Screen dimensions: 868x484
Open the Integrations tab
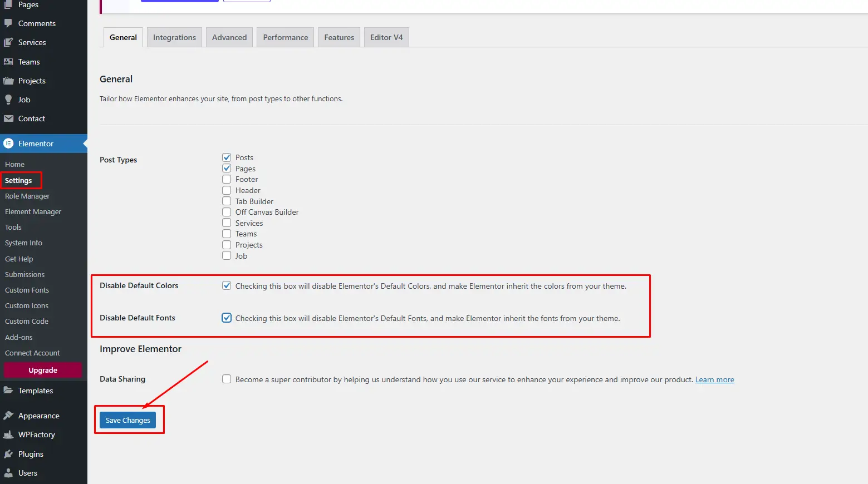pos(174,37)
